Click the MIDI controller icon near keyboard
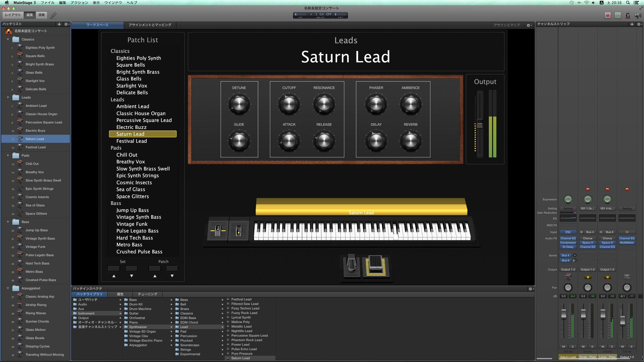The height and width of the screenshot is (362, 644). click(x=376, y=265)
